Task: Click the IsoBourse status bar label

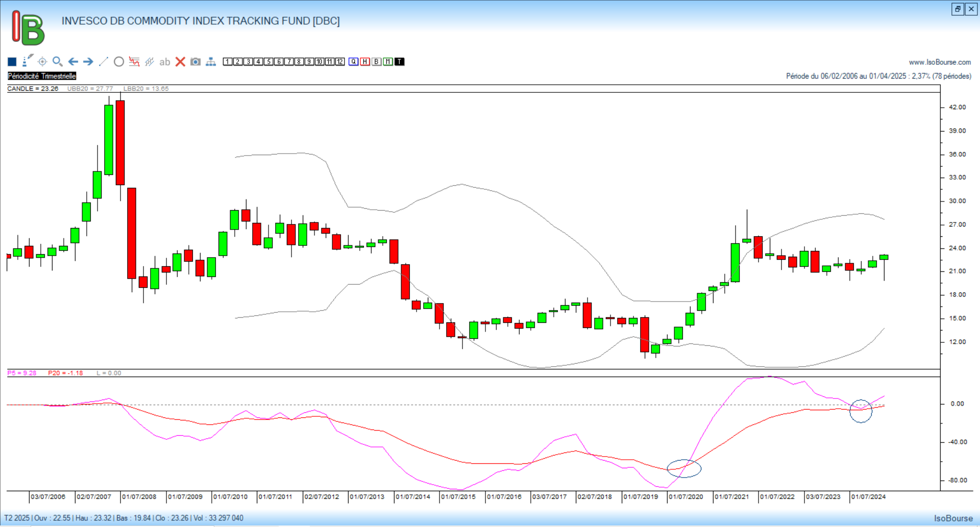Action: 953,518
